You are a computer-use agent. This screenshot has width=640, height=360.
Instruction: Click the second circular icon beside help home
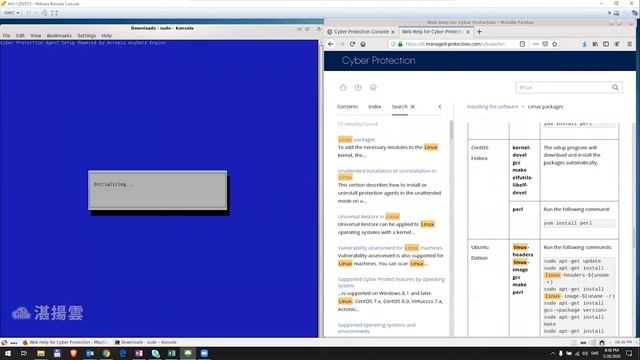pyautogui.click(x=358, y=87)
